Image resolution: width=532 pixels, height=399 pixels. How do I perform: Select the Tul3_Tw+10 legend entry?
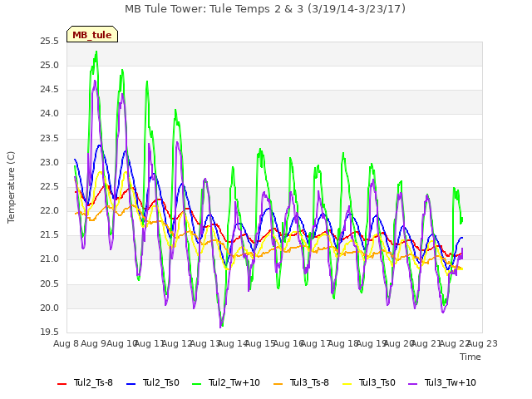tap(442, 382)
